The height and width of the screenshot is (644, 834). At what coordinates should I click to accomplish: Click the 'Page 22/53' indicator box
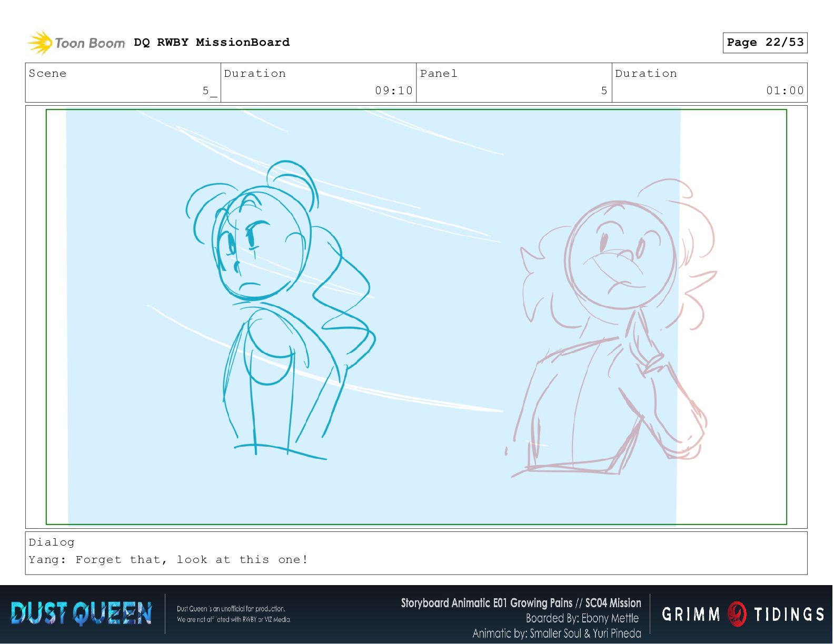click(x=765, y=43)
